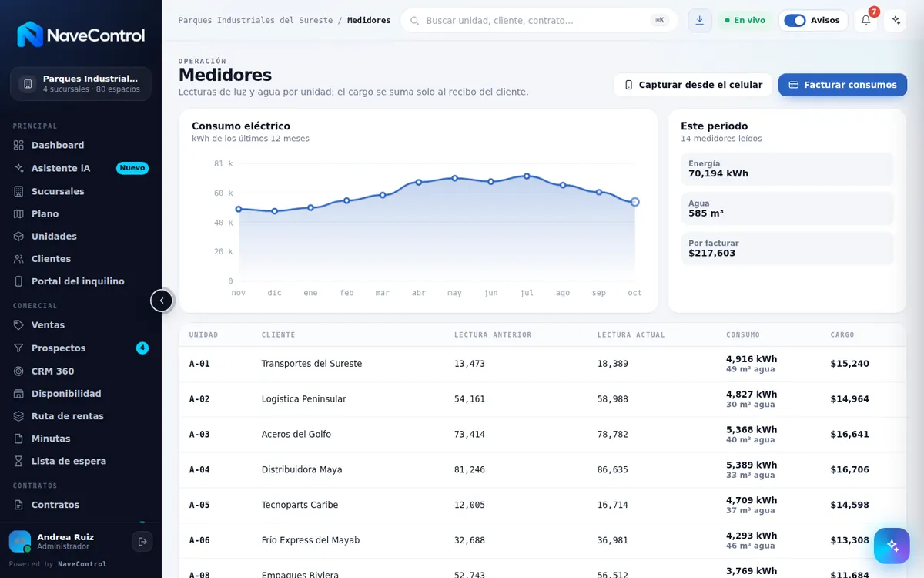Open the floating AI assistant button

pos(892,546)
